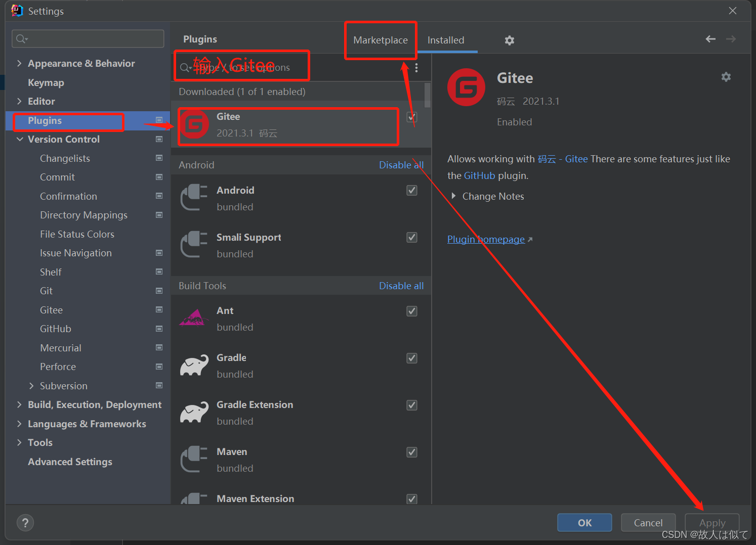Disable the Ant plugin checkbox
Viewport: 756px width, 545px height.
(x=412, y=311)
